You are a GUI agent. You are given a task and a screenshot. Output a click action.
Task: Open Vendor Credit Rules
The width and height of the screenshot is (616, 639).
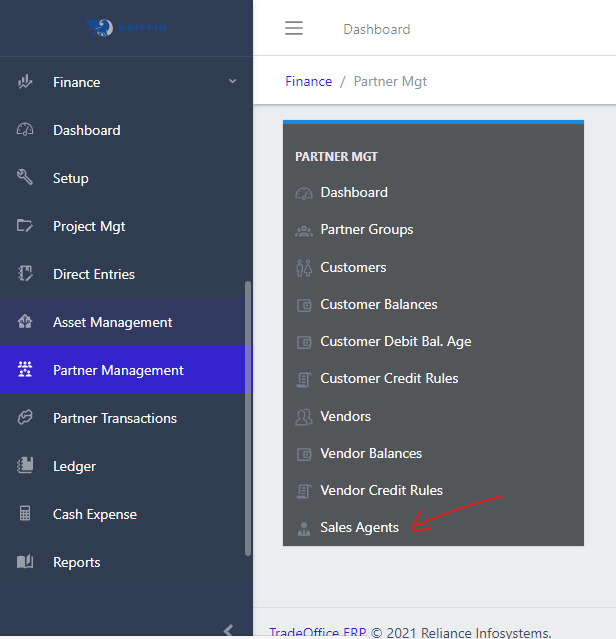click(x=381, y=491)
